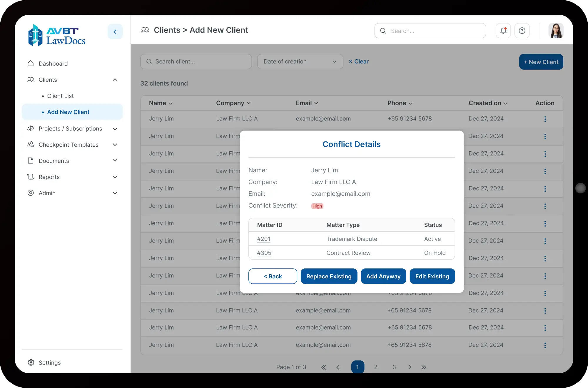Viewport: 588px width, 388px height.
Task: Clear the filters with Clear link
Action: [359, 61]
